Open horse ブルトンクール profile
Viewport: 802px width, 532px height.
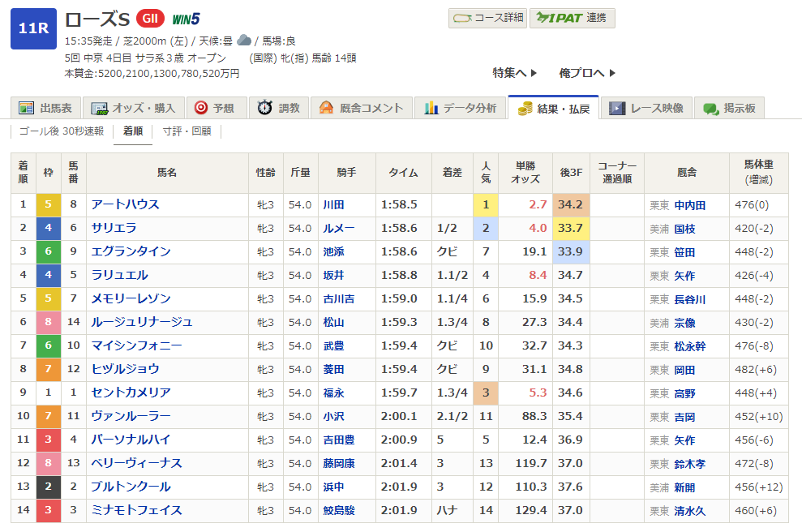click(131, 487)
